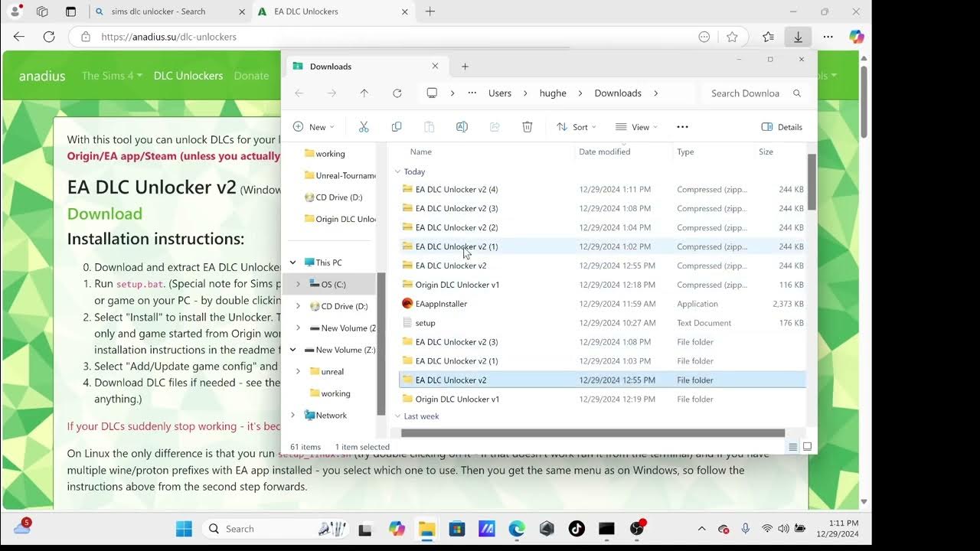Click DLC Unlockers in anadius navbar

[188, 76]
